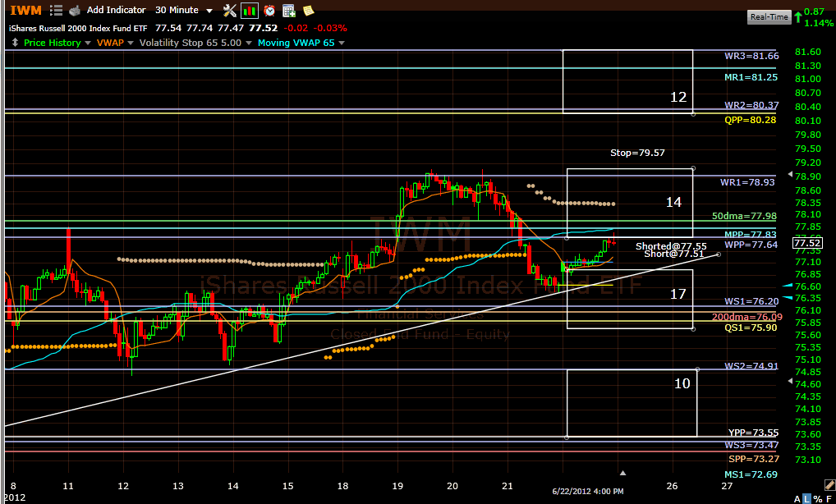The image size is (836, 504).
Task: Click the grey triangle marker on time axis
Action: pyautogui.click(x=622, y=473)
